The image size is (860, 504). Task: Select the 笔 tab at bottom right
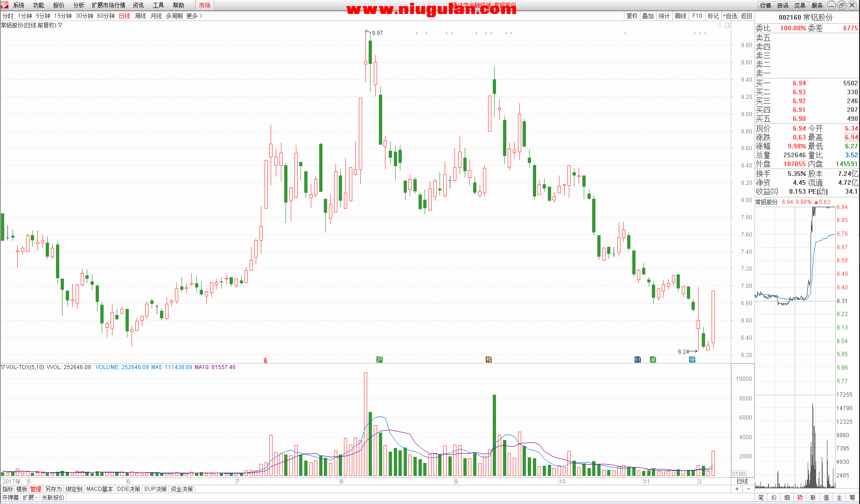coord(761,497)
